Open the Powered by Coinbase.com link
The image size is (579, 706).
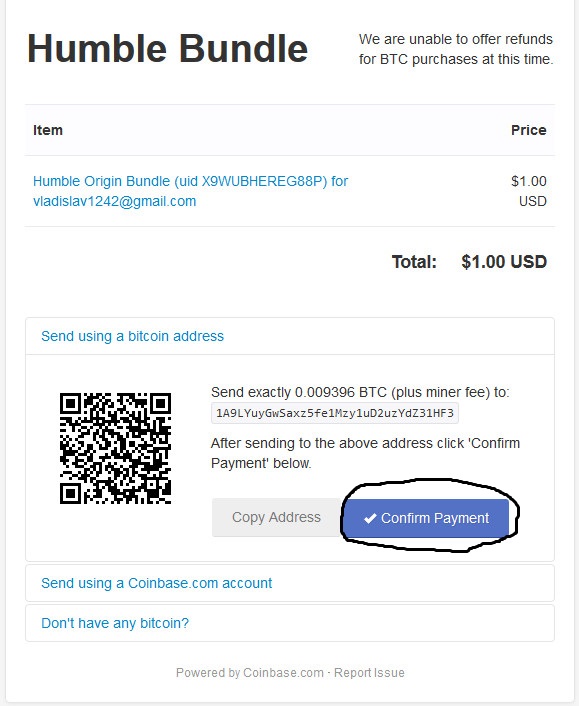pos(249,673)
